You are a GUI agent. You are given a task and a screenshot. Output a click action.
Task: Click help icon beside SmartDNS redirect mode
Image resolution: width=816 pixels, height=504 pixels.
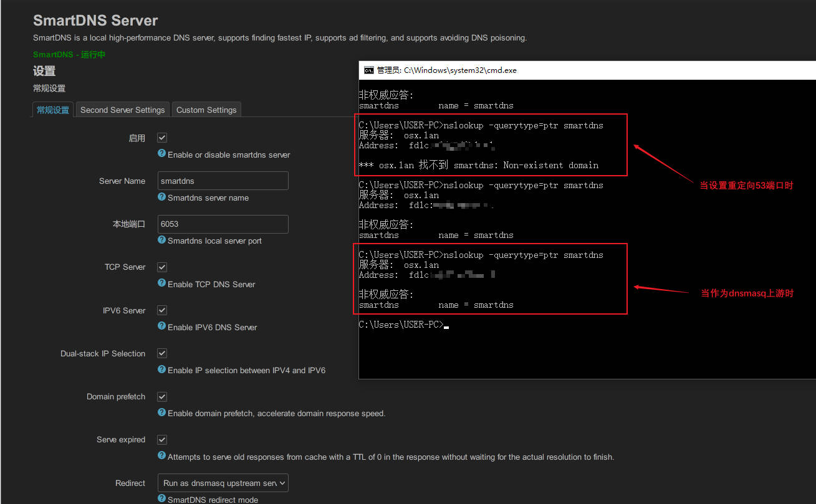click(162, 498)
